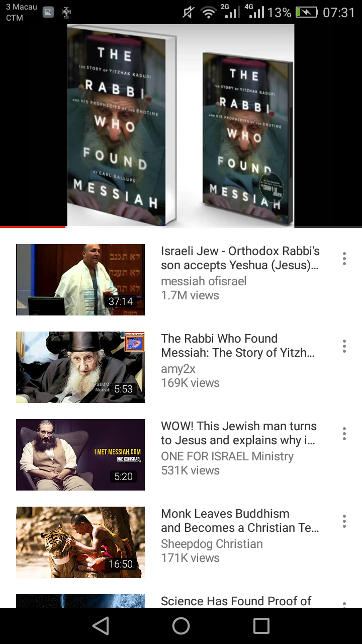This screenshot has width=362, height=644.
Task: Tap the picture notification icon in status bar
Action: pos(48,13)
